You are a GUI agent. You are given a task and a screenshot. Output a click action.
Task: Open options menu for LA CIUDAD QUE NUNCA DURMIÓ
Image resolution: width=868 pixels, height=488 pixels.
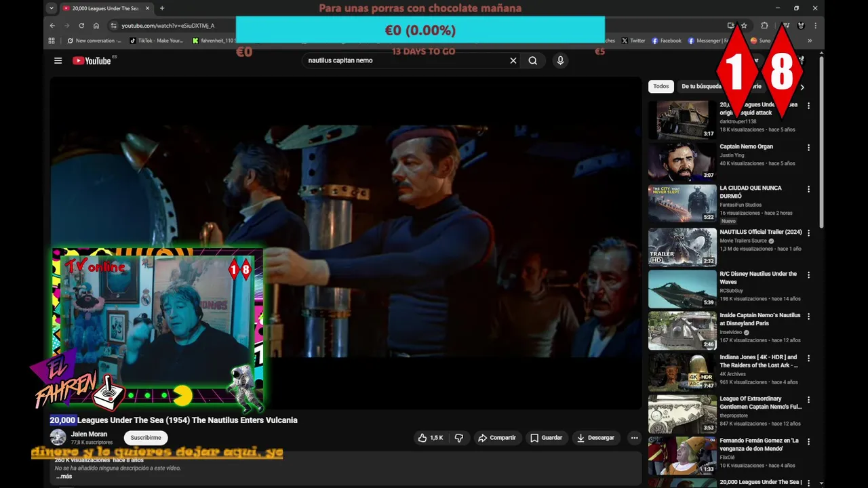(808, 189)
